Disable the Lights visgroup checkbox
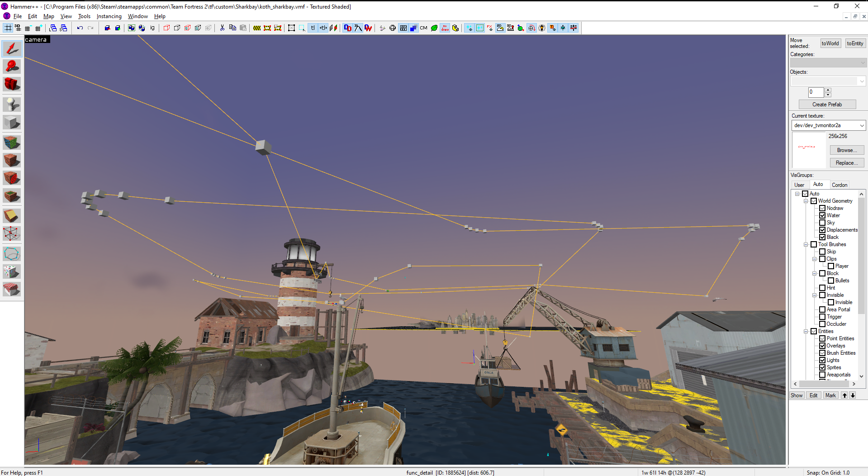 822,360
